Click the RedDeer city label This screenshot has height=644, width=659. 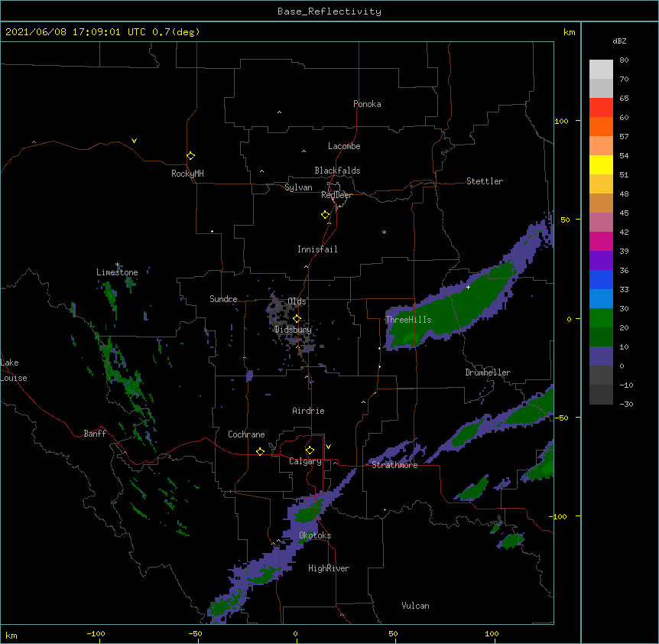337,195
